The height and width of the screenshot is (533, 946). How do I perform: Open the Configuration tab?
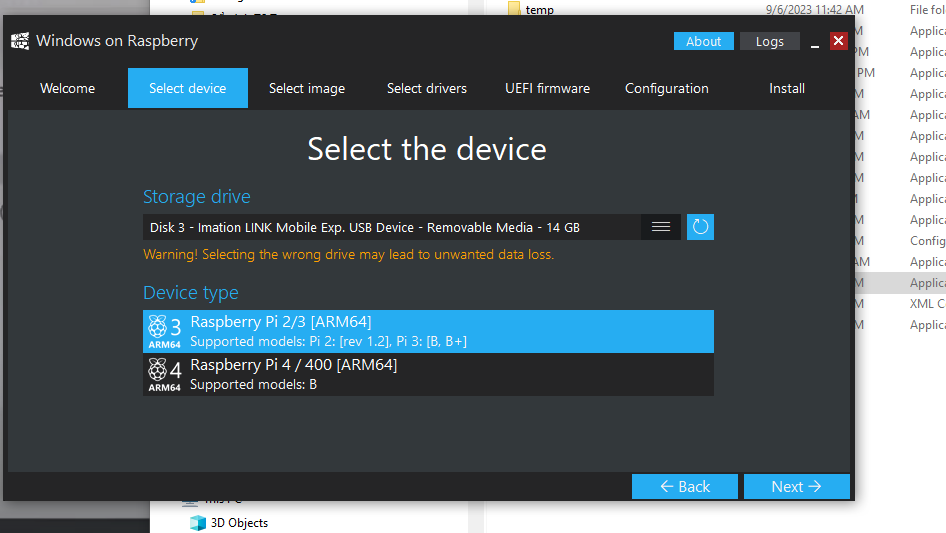point(667,88)
